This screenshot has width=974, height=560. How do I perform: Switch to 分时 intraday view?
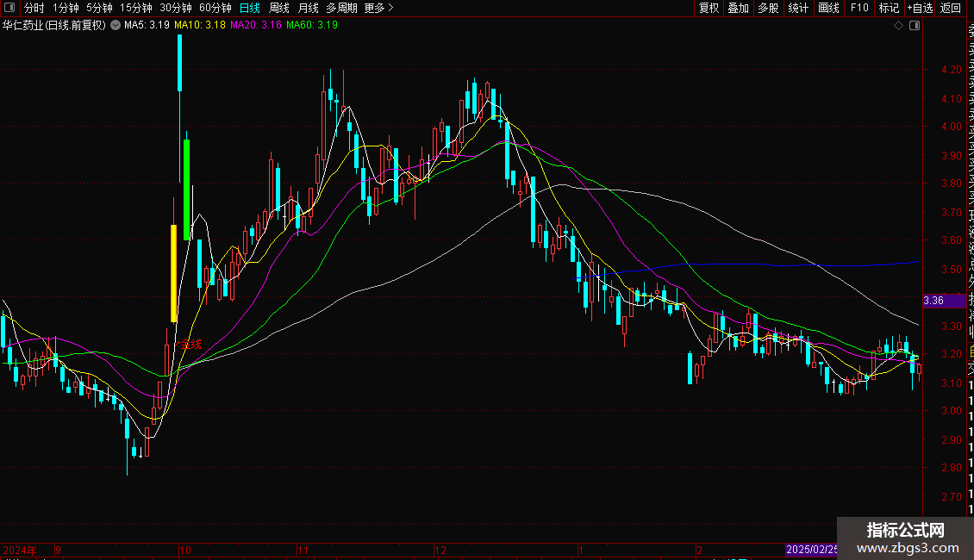pos(34,8)
